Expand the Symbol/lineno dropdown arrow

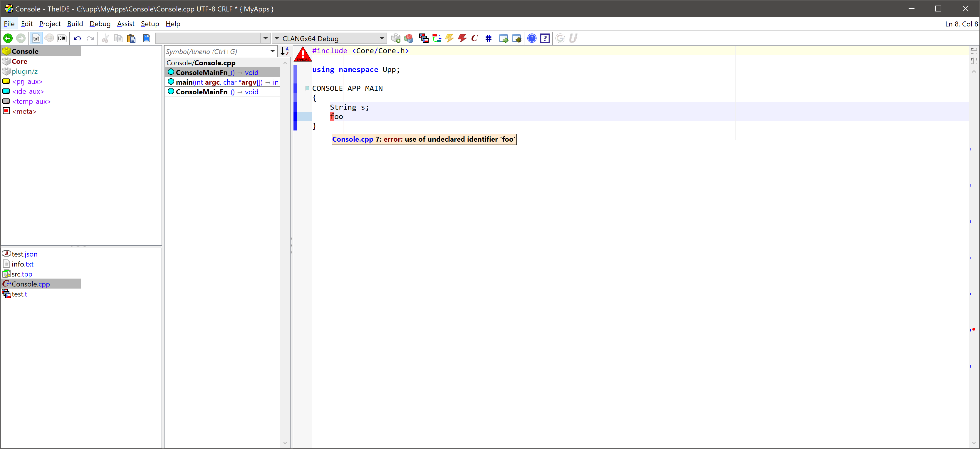click(x=272, y=51)
